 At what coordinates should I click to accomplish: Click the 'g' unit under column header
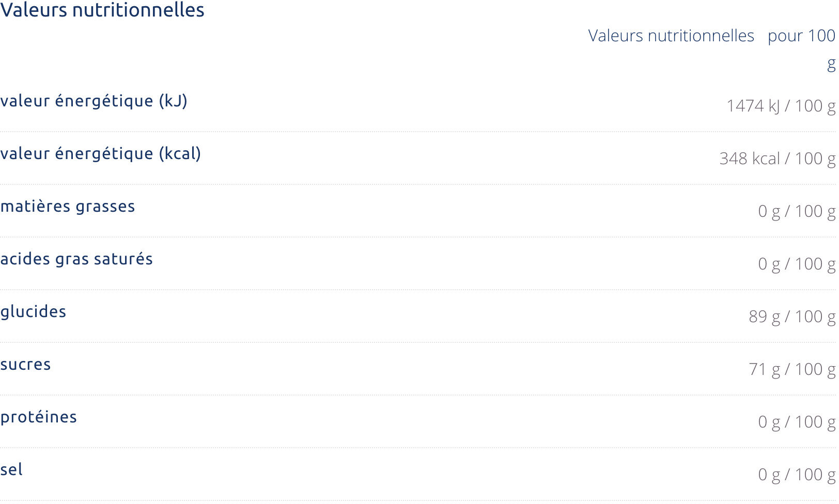pos(831,65)
